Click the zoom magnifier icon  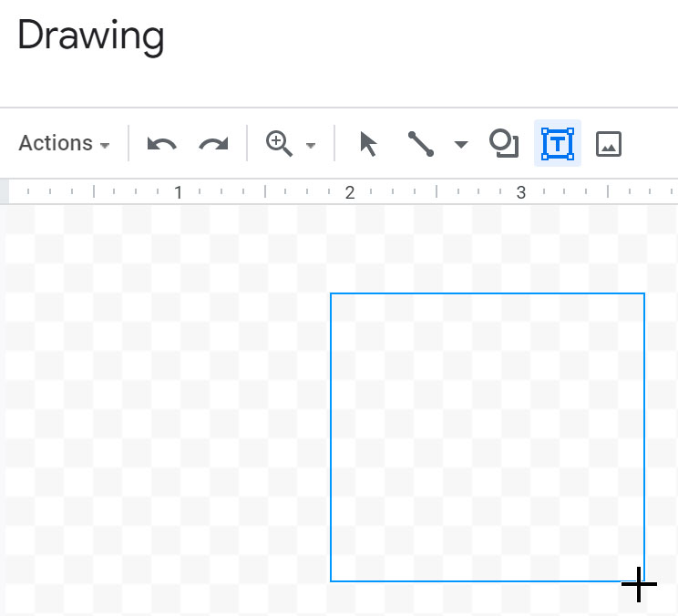tap(280, 143)
